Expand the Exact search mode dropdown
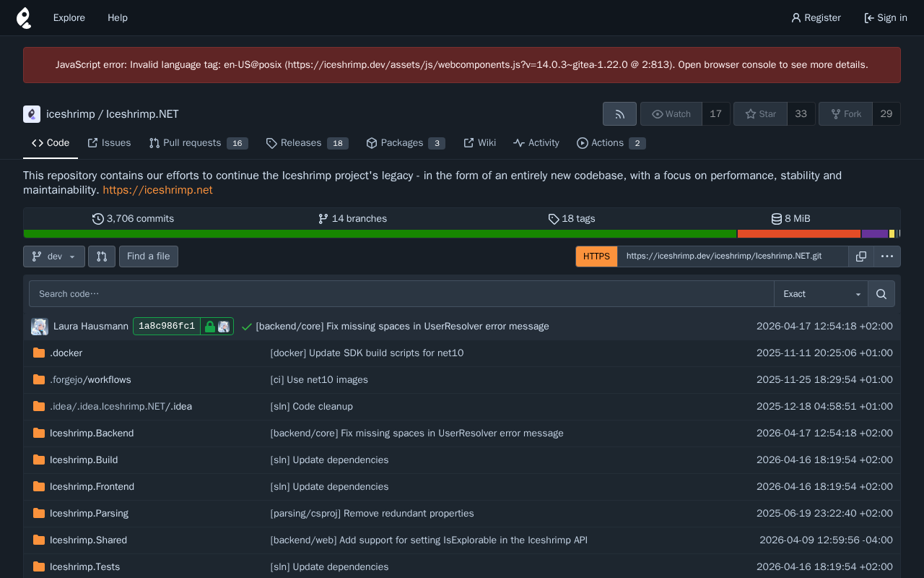 point(821,294)
